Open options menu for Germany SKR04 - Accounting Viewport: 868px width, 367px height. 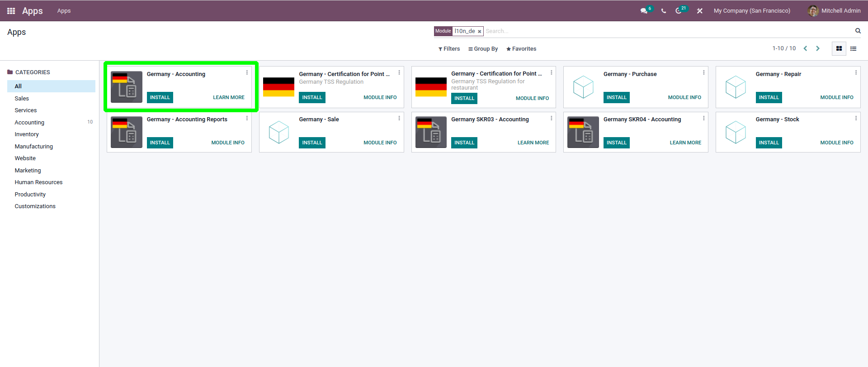click(x=703, y=118)
